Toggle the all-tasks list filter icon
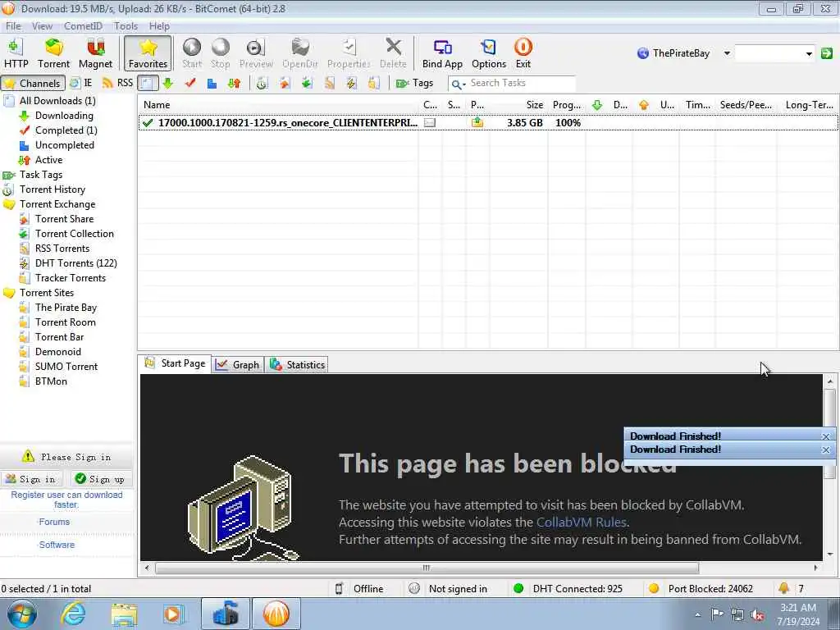 click(148, 83)
